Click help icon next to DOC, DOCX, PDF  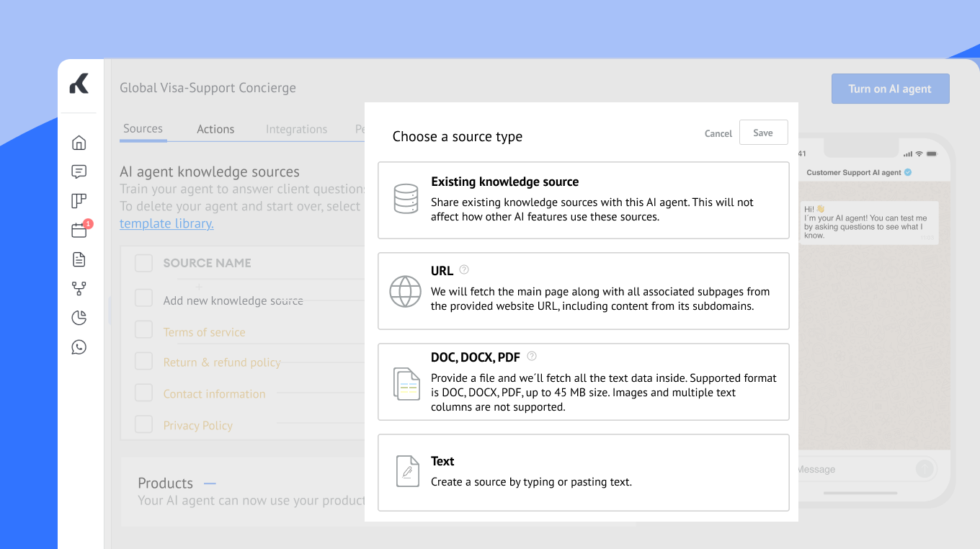532,356
